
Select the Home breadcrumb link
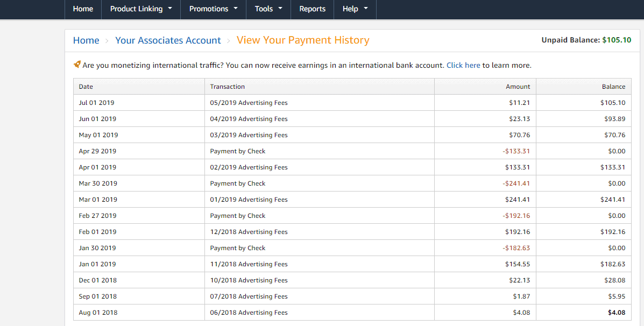click(x=86, y=40)
